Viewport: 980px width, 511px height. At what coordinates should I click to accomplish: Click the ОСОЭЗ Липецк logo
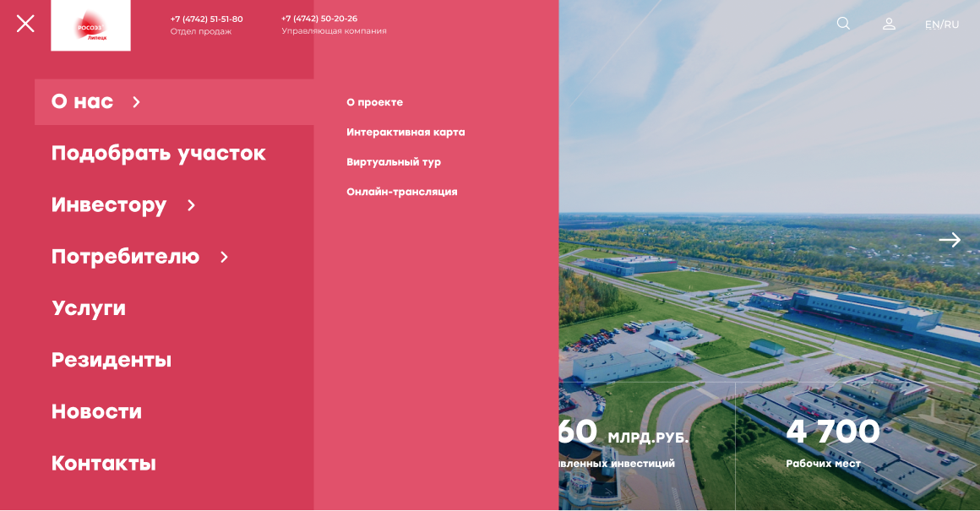[90, 25]
